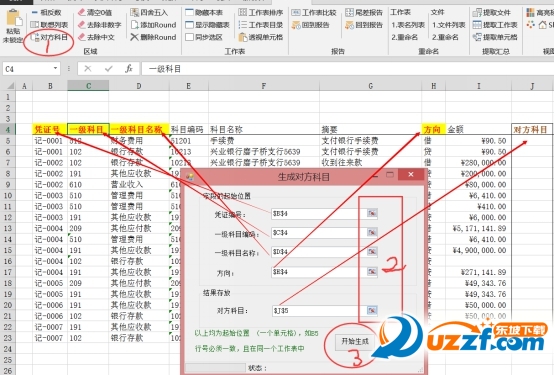Select row 4 header
This screenshot has height=375, width=555.
click(8, 129)
